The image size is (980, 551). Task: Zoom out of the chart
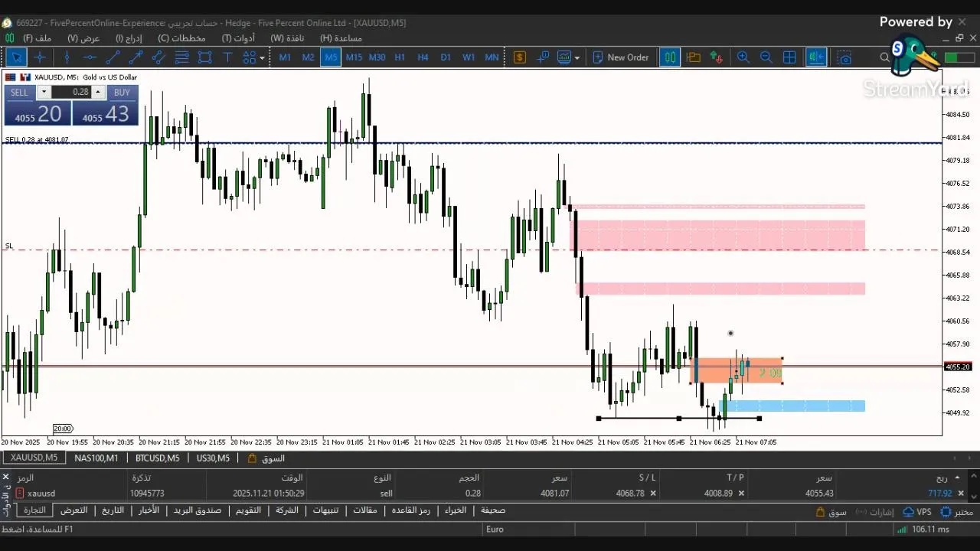tap(766, 57)
